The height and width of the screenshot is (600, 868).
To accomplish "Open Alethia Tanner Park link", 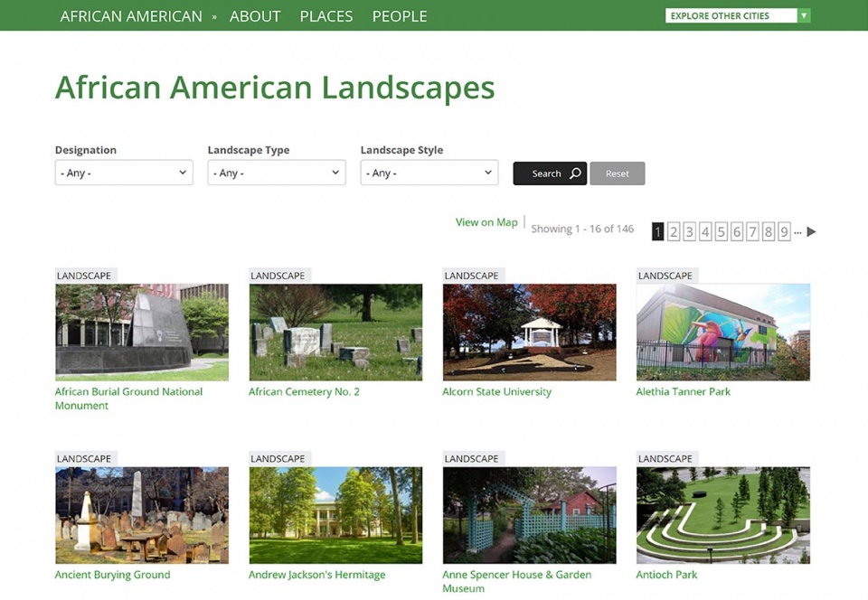I will tap(684, 391).
